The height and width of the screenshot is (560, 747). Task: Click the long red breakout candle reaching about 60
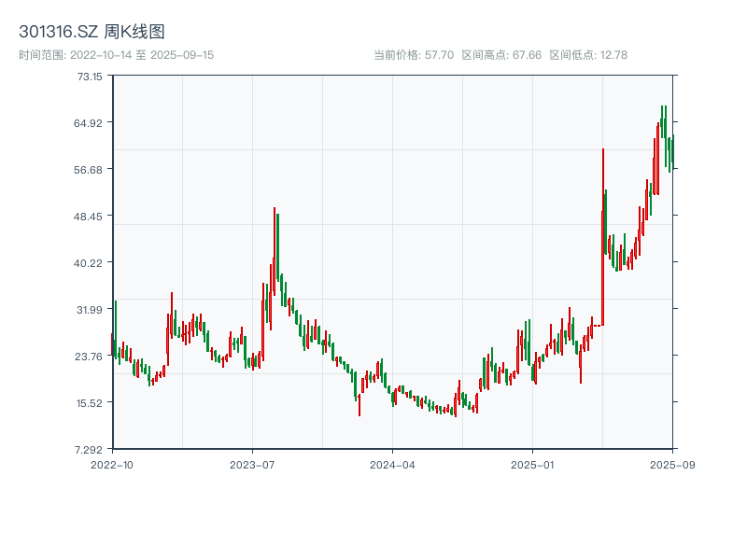(602, 237)
